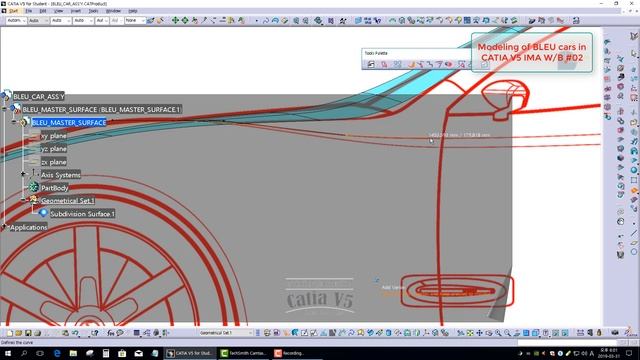
Task: Switch to TechSmith Camtasia taskbar button
Action: [244, 353]
